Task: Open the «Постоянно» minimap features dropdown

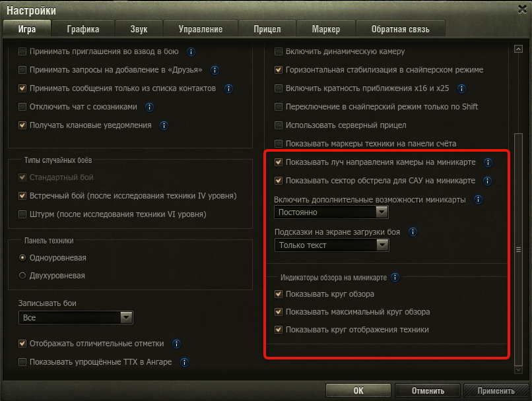Action: click(x=331, y=212)
